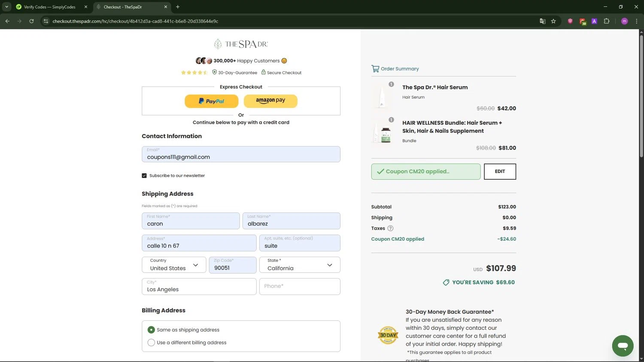
Task: Click the 30 DAY guarantee badge
Action: 388,335
